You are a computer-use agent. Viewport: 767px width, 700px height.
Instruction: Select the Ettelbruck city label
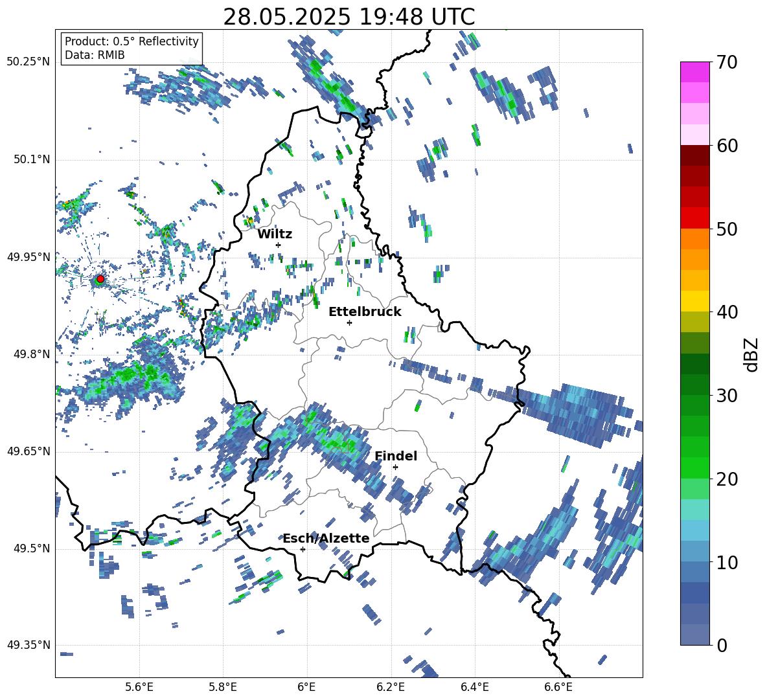(365, 312)
